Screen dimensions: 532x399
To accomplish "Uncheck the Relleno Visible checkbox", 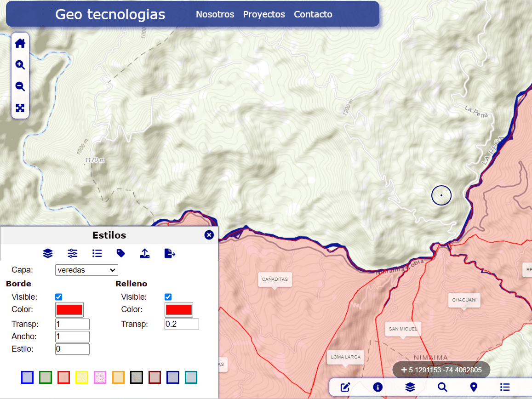I will [x=168, y=296].
